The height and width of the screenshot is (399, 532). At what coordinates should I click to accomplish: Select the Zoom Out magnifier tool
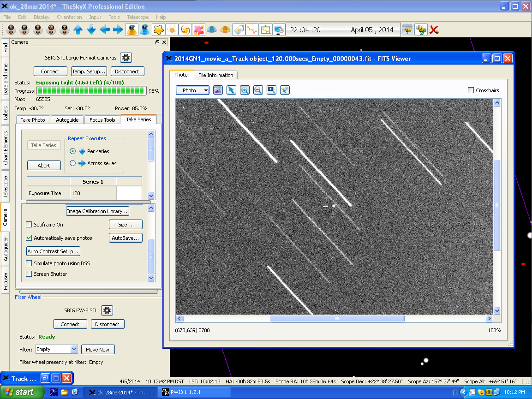coord(258,90)
